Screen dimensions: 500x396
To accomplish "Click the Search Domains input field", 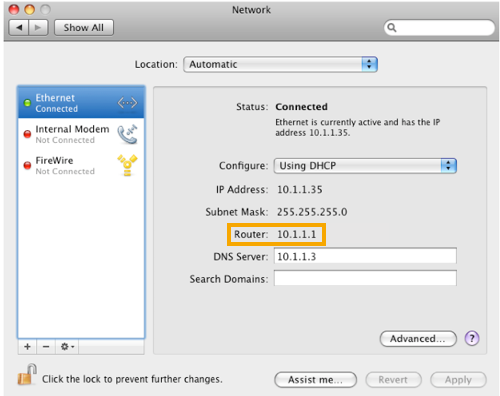I will tap(365, 278).
